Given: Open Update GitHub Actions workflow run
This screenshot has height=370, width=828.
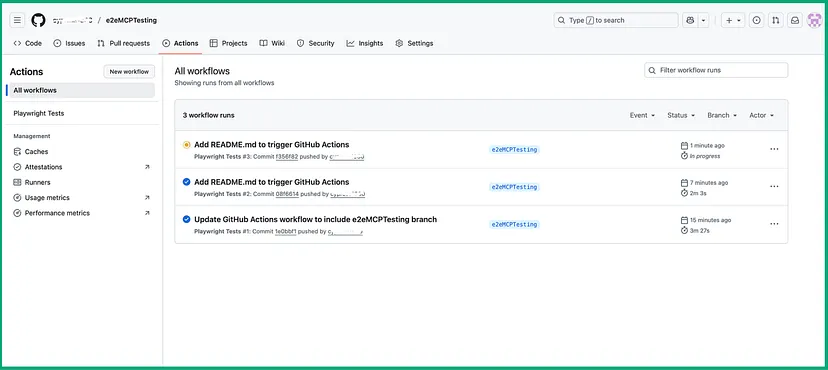Looking at the screenshot, I should click(x=315, y=220).
